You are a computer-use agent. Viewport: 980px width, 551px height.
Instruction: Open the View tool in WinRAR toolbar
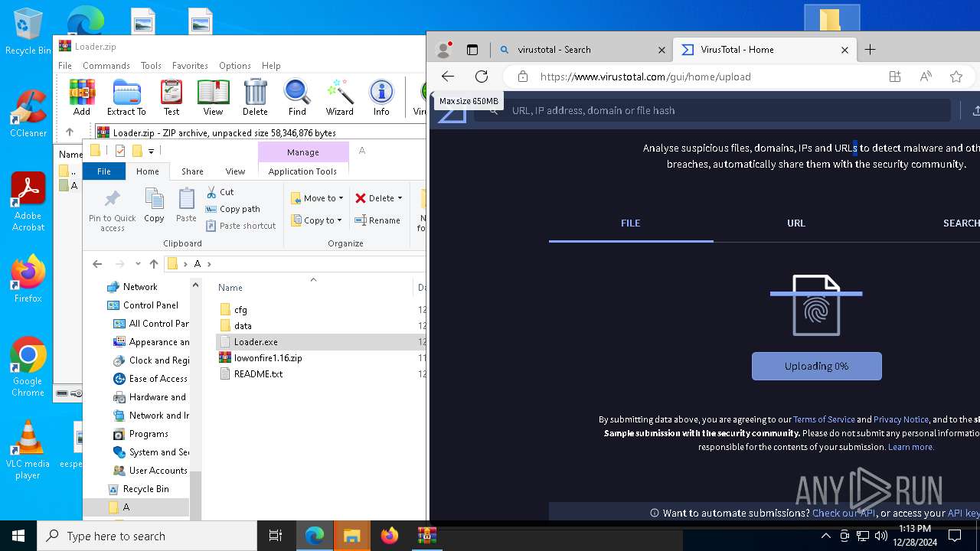(x=213, y=97)
